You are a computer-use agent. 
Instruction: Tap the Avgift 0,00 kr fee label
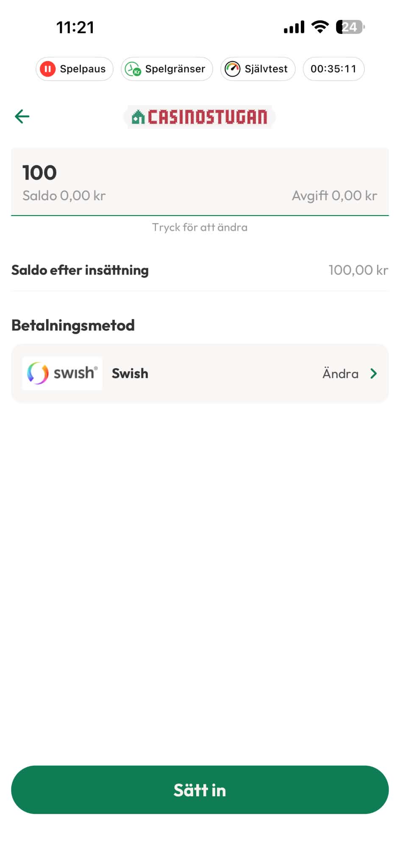[x=334, y=196]
